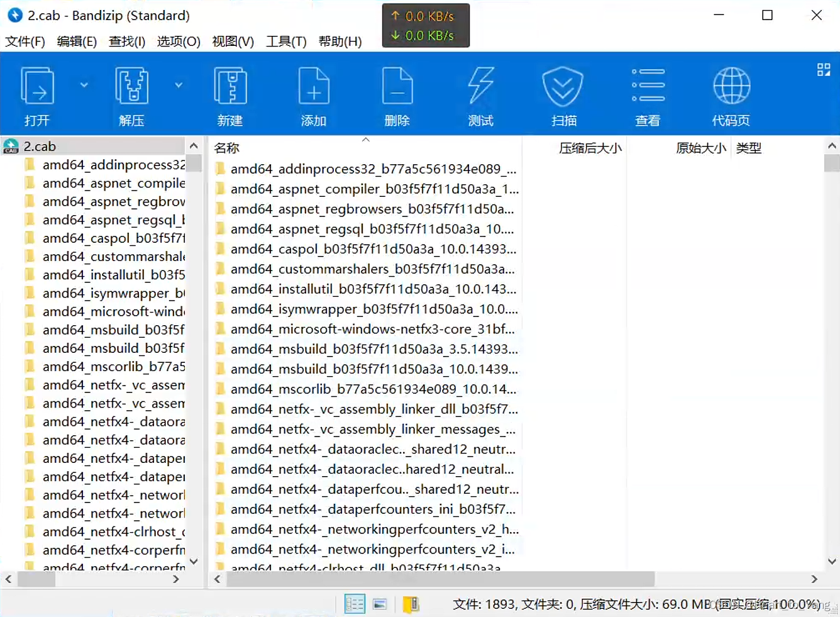The height and width of the screenshot is (617, 840).
Task: Click the 新建 (New archive) icon
Action: tap(230, 94)
